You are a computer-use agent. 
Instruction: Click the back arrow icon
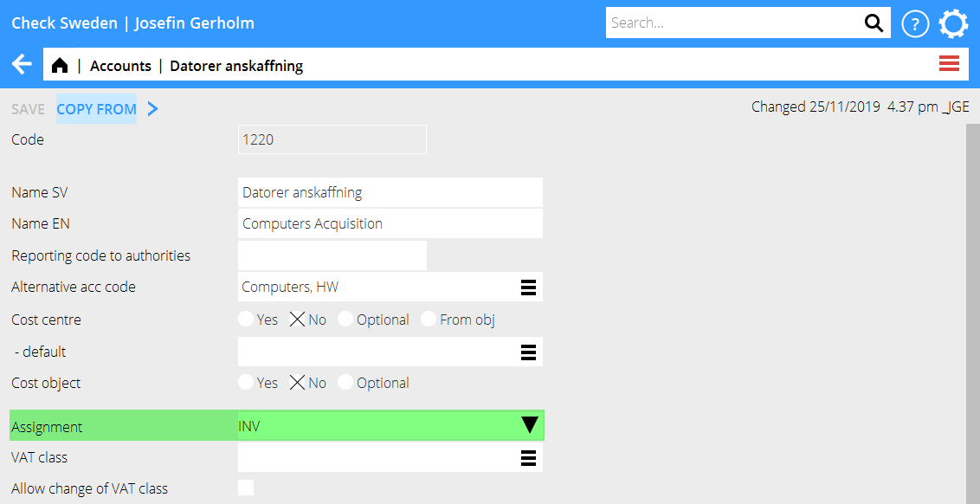pyautogui.click(x=22, y=65)
